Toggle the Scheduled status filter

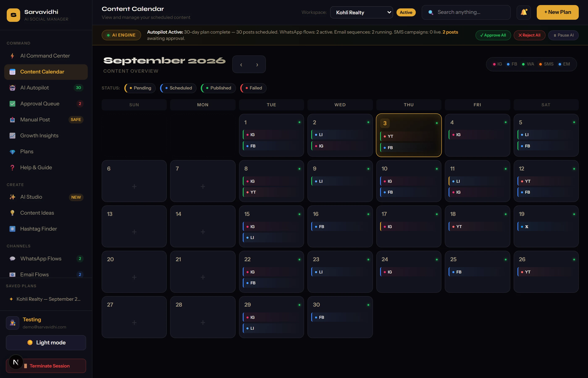click(x=178, y=88)
